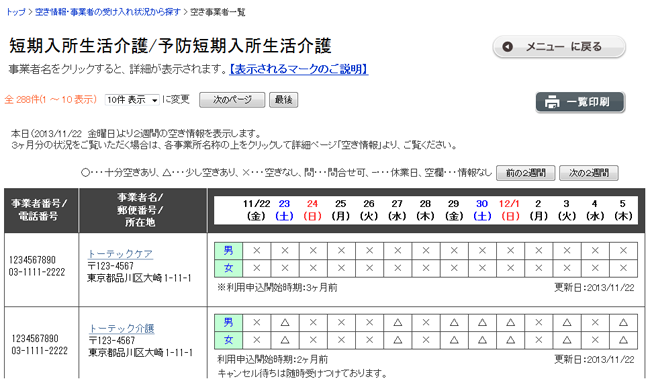Click トーテックケア phone 03-1111-2222
The image size is (650, 379).
pyautogui.click(x=37, y=272)
